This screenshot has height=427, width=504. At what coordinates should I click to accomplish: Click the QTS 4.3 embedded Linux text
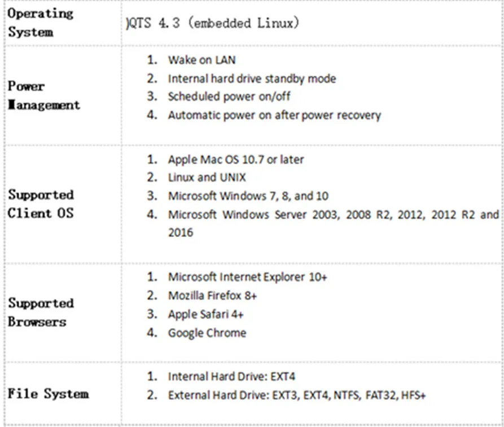pos(212,24)
